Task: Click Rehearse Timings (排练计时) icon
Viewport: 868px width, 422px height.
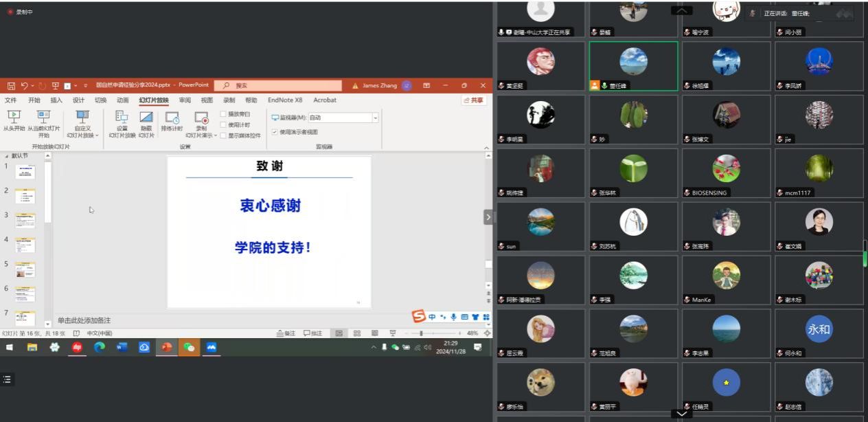Action: (x=172, y=121)
